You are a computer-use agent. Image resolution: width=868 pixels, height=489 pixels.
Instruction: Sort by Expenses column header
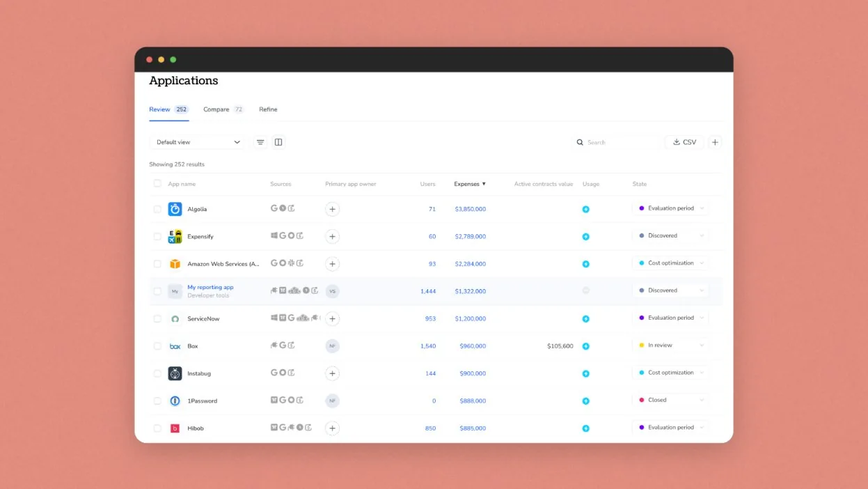coord(470,184)
